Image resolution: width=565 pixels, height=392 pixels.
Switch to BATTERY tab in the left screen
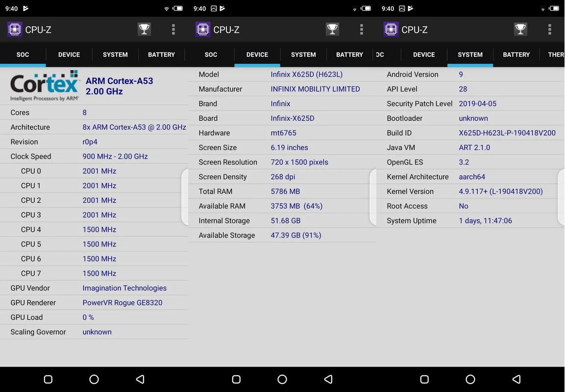point(161,54)
